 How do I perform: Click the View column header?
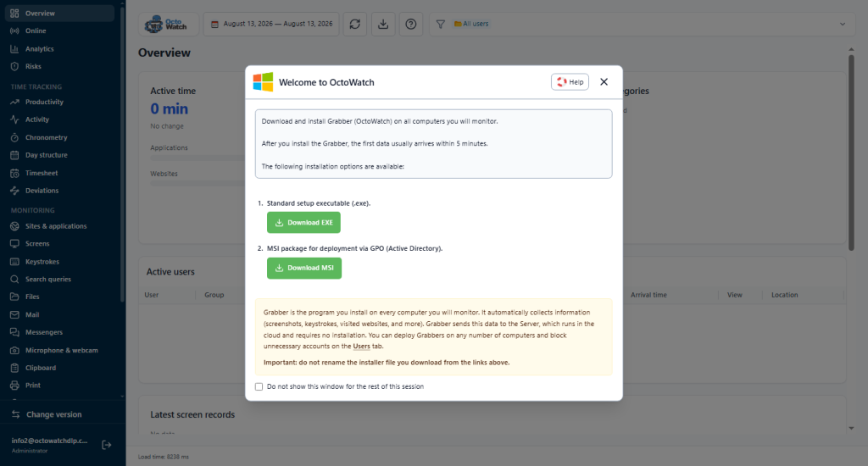[735, 295]
